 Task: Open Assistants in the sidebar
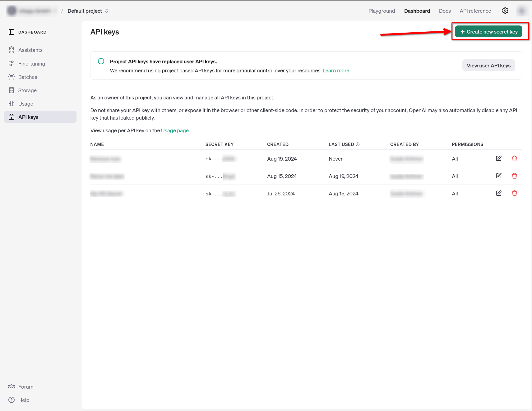30,50
